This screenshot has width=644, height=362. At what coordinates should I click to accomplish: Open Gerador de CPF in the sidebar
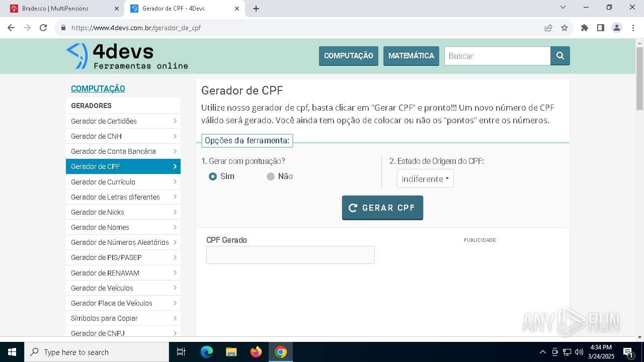pyautogui.click(x=123, y=166)
